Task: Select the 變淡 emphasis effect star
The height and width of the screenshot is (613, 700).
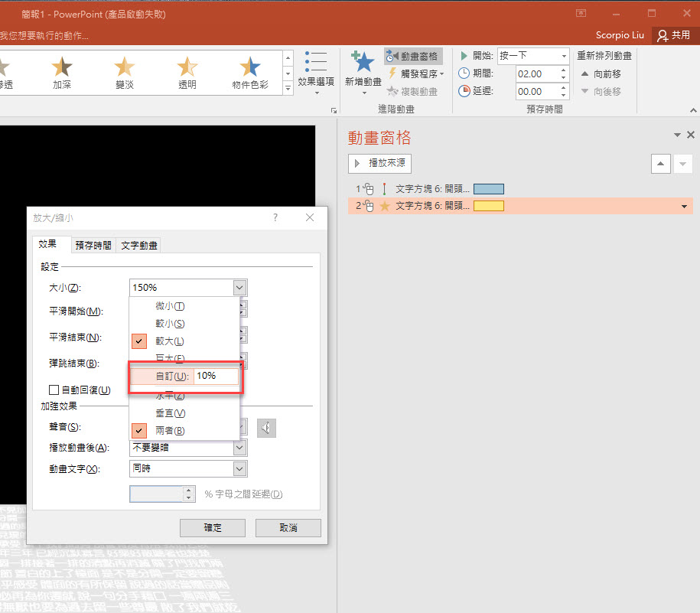Action: (124, 68)
